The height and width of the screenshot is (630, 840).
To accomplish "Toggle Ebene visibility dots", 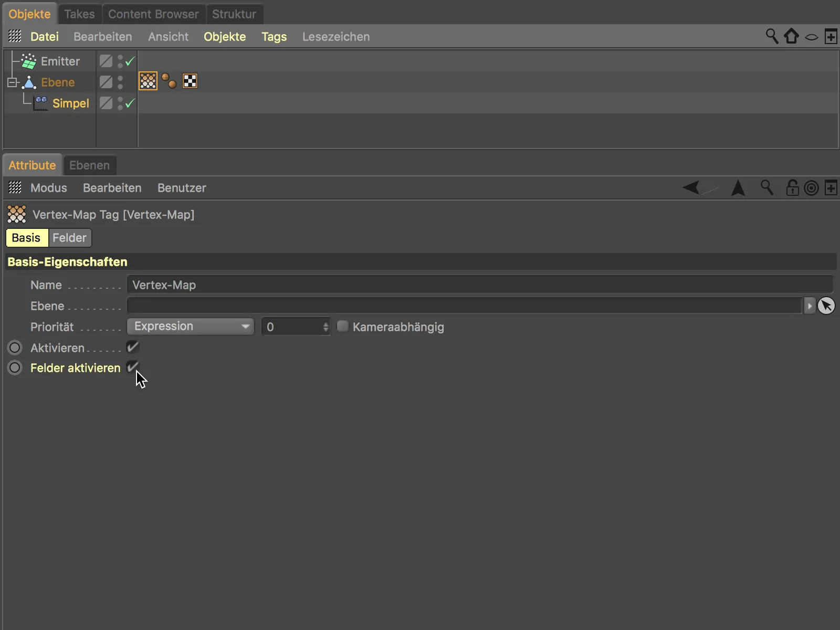I will tap(120, 82).
